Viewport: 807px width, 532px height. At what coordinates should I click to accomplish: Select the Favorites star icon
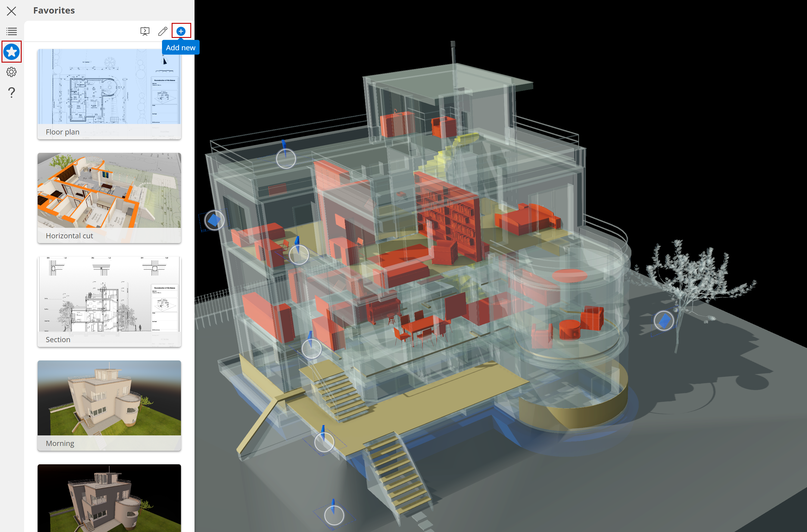pos(11,51)
